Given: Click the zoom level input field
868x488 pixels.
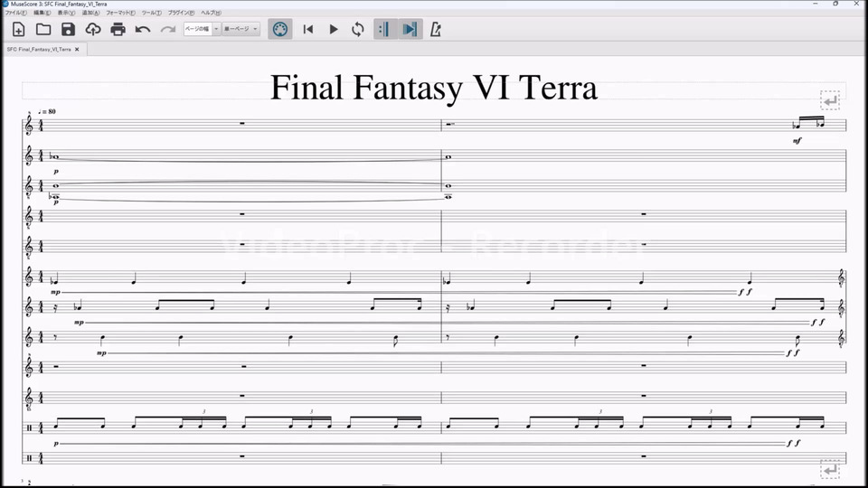Looking at the screenshot, I should pos(198,29).
